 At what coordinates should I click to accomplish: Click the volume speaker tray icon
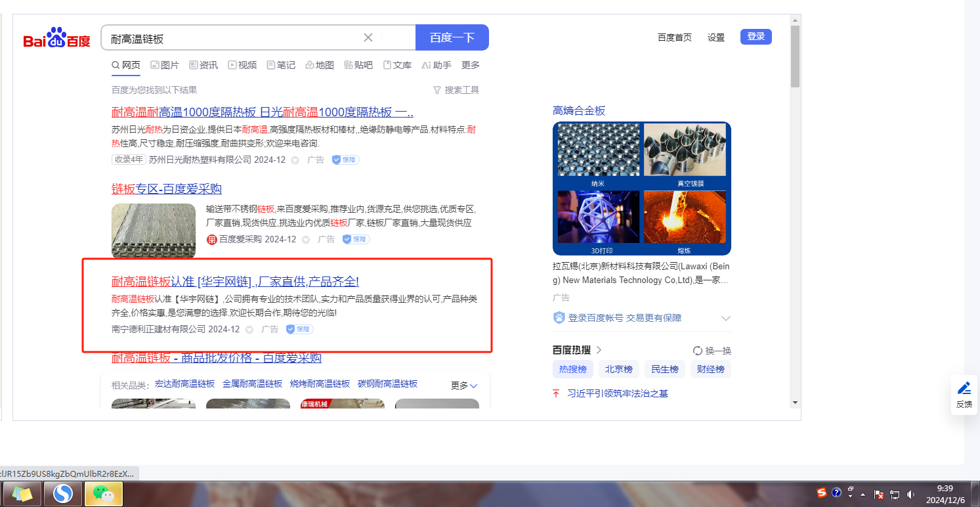(910, 495)
